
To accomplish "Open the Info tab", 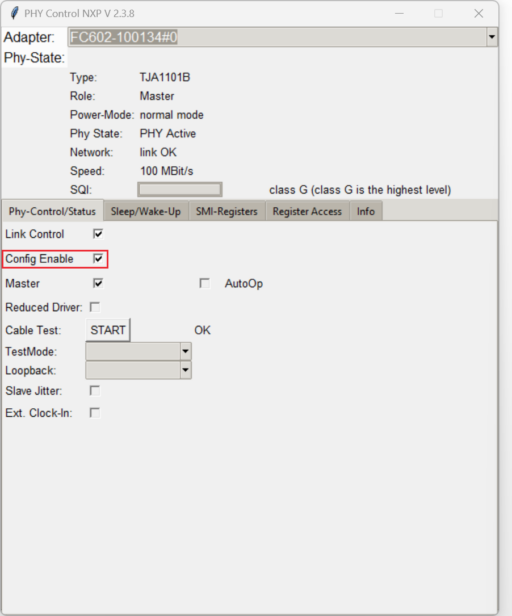I will coord(366,211).
